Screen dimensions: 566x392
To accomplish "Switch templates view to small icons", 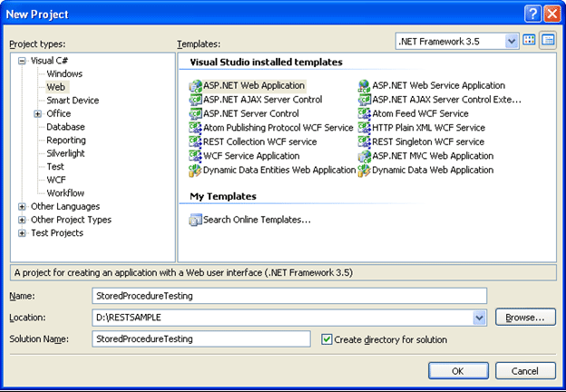I will [x=548, y=40].
